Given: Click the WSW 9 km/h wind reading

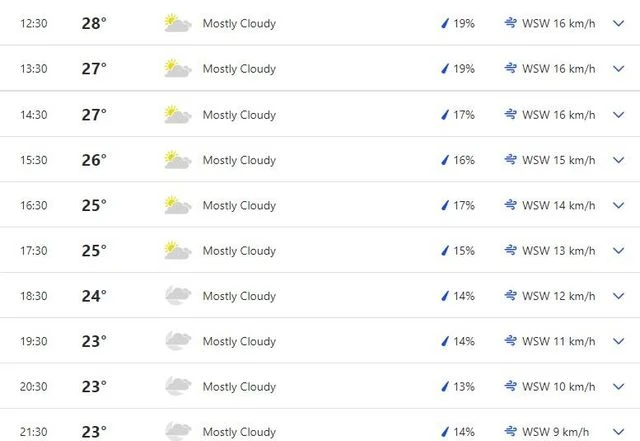Looking at the screenshot, I should pyautogui.click(x=558, y=431).
